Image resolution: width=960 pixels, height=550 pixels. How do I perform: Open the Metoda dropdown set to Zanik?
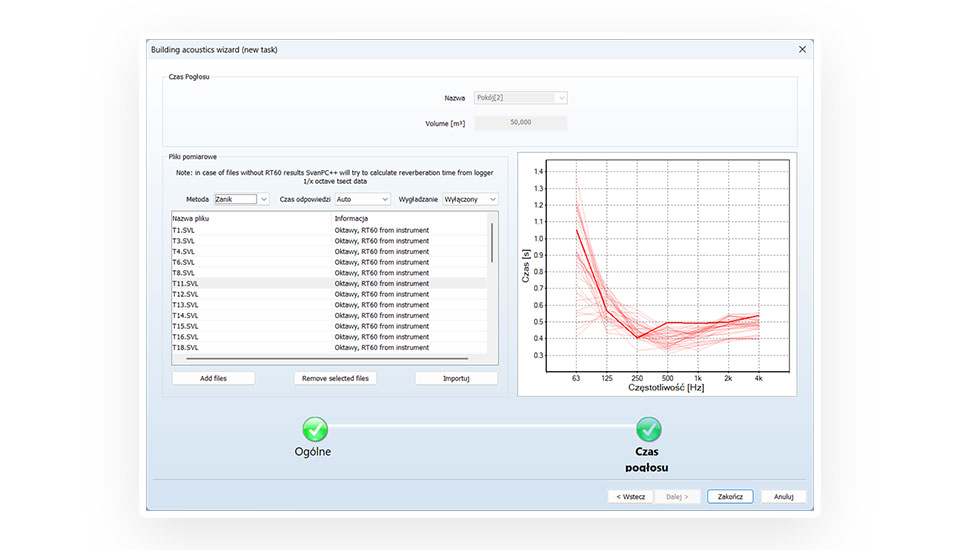pyautogui.click(x=241, y=199)
